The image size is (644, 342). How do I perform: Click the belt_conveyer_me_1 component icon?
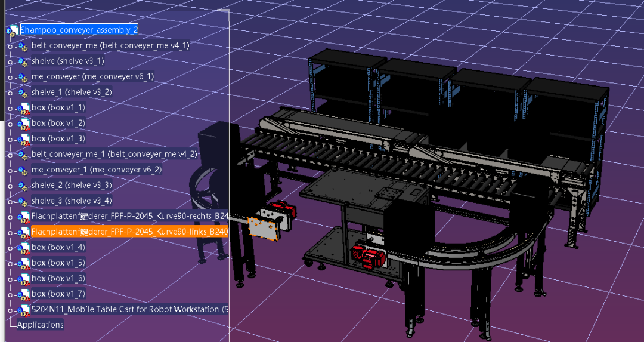tap(23, 155)
